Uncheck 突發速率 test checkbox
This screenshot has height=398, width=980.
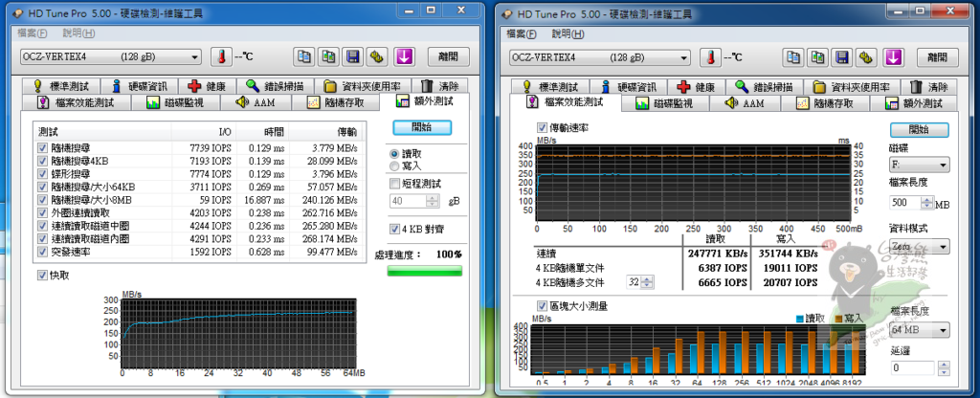(x=42, y=252)
